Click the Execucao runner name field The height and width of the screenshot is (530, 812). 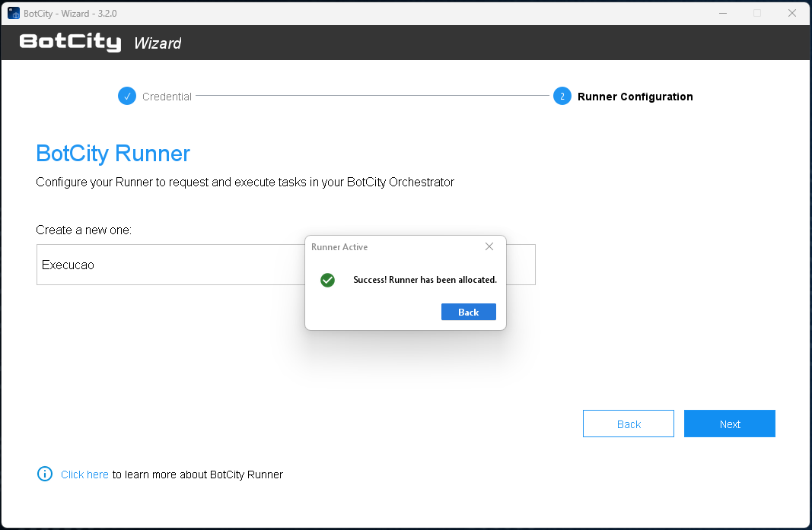click(286, 265)
